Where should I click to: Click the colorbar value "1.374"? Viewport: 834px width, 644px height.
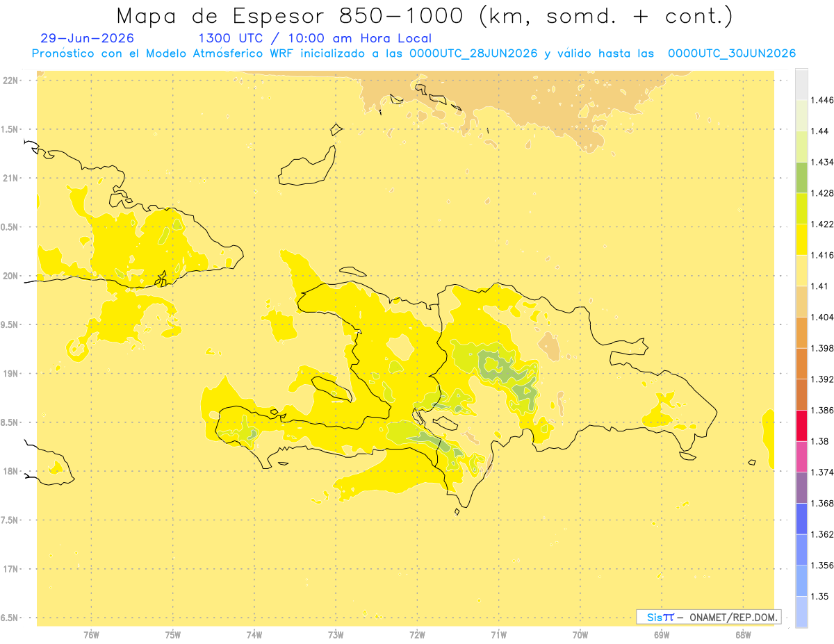822,472
